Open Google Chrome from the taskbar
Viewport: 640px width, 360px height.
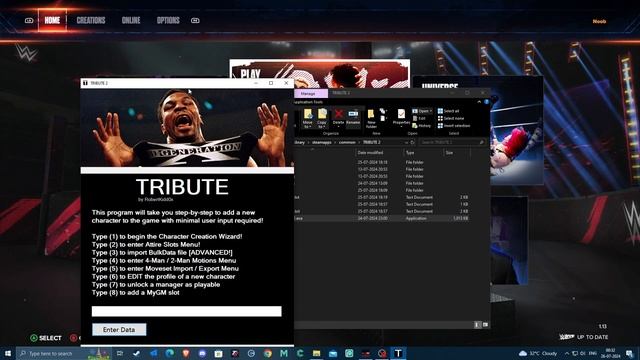point(268,353)
